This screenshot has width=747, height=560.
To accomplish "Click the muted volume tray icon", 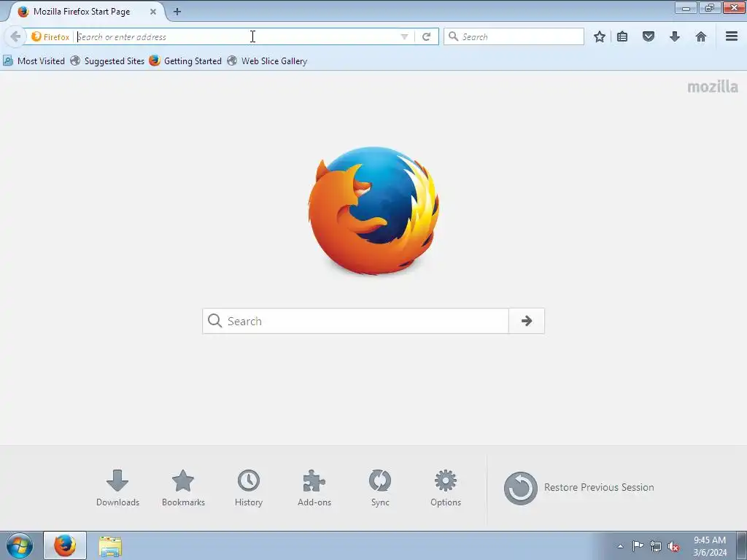I will click(673, 546).
